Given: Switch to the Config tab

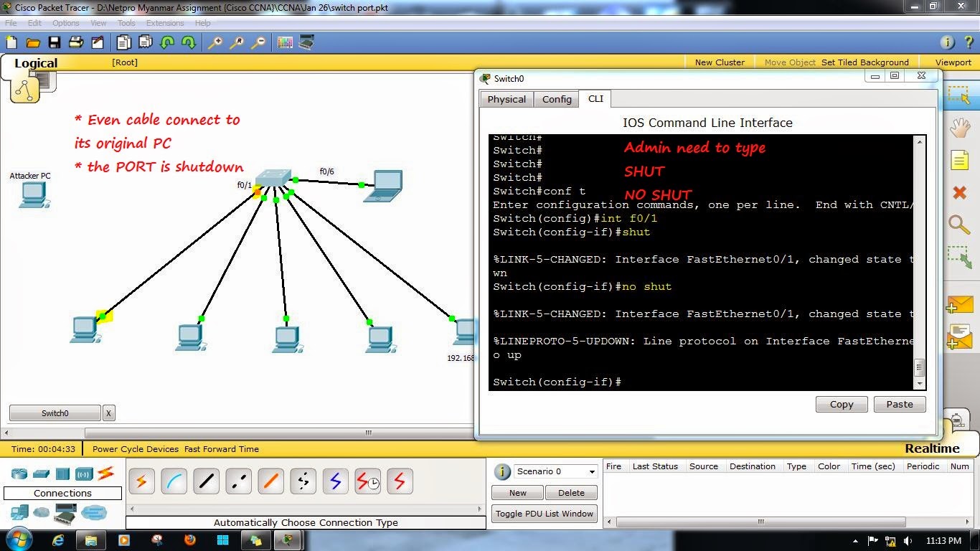Looking at the screenshot, I should pos(557,99).
